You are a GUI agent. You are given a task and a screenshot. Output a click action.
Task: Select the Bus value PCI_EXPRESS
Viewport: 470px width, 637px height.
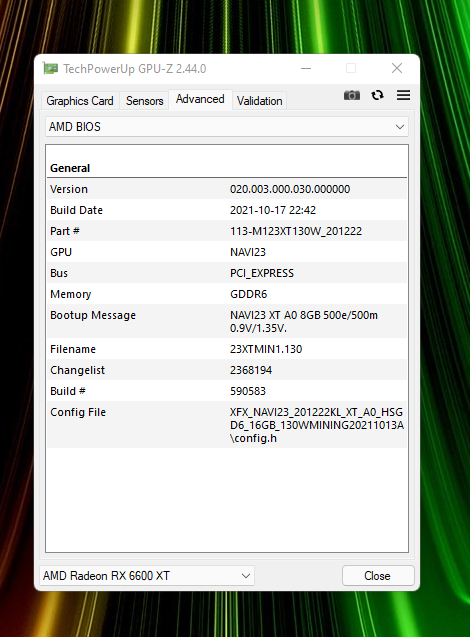[262, 273]
